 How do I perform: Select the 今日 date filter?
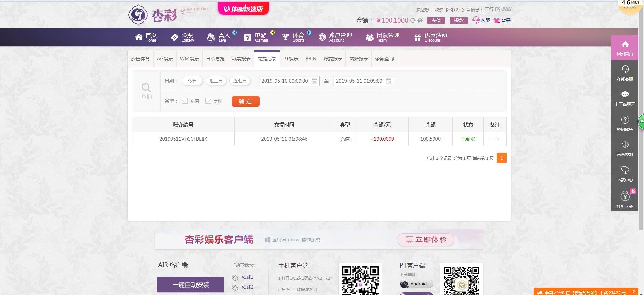coord(192,81)
